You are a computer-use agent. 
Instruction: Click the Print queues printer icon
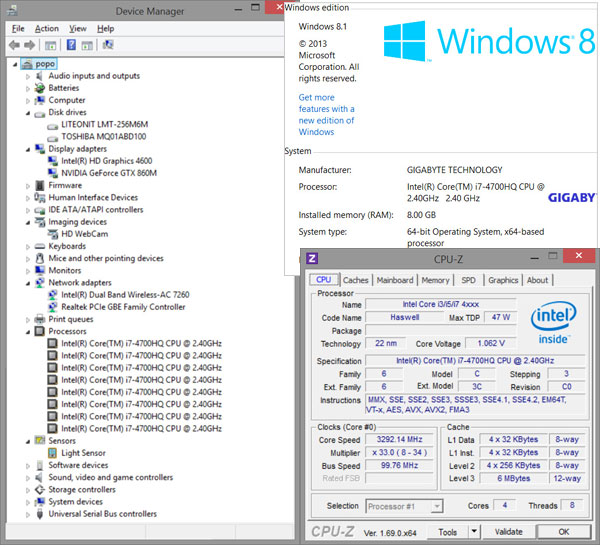40,319
